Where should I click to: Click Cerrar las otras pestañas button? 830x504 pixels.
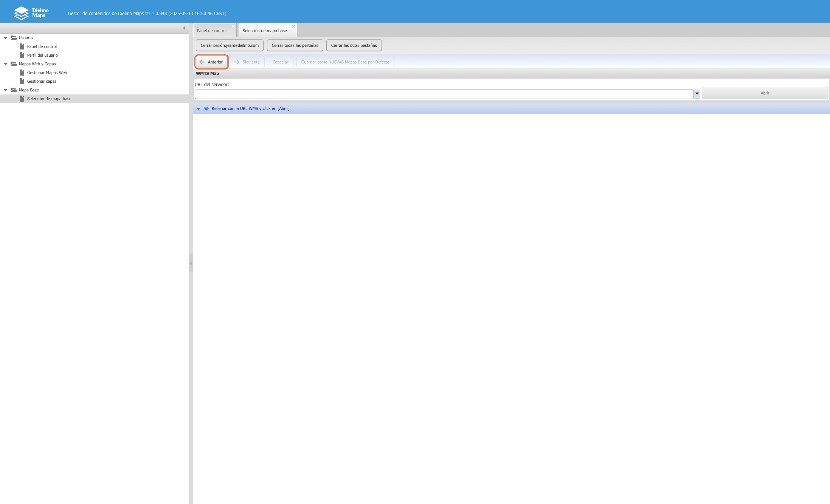(354, 45)
